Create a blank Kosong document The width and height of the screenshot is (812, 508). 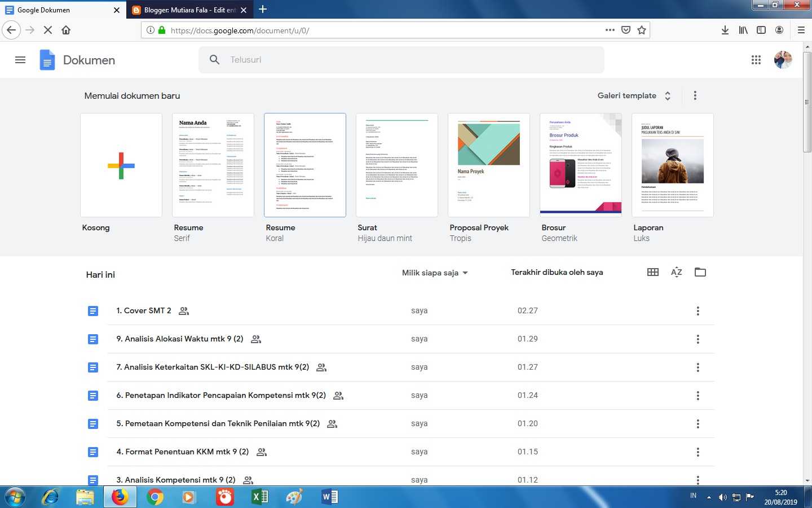121,165
